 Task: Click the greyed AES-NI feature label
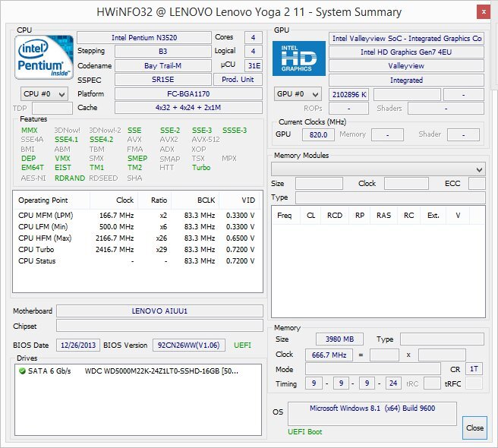pyautogui.click(x=33, y=178)
